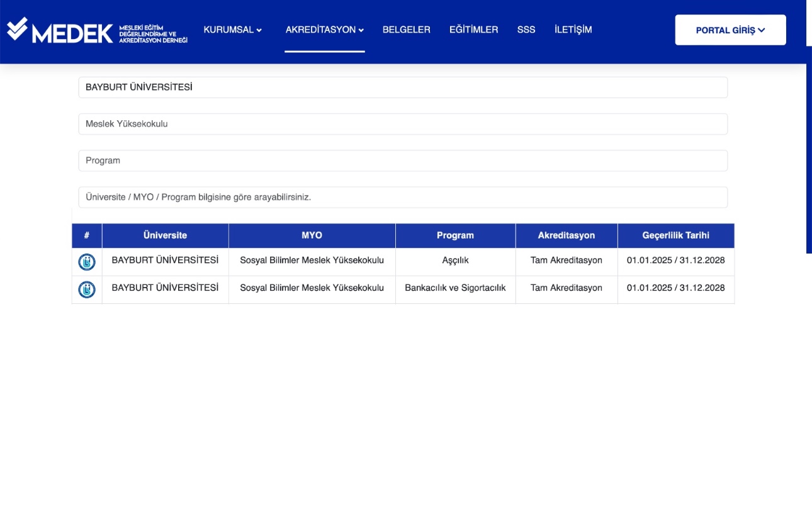Open the KURUMSAL dropdown menu
Screen dimensions: 812x531
(232, 30)
